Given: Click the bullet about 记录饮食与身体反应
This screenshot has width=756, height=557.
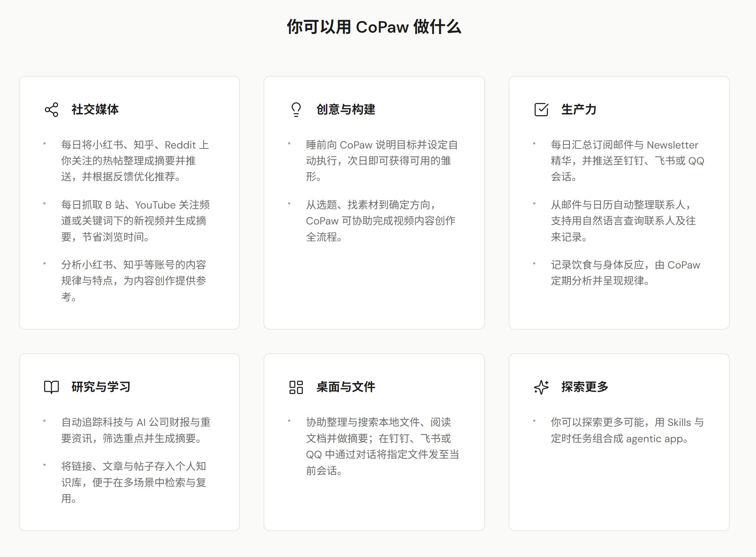Looking at the screenshot, I should point(625,273).
